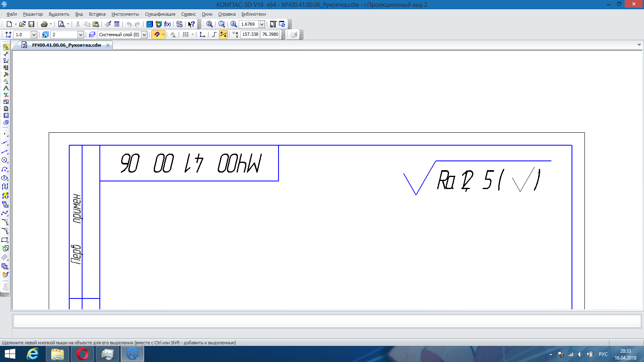
Task: Open the Спецификация menu
Action: tap(160, 14)
